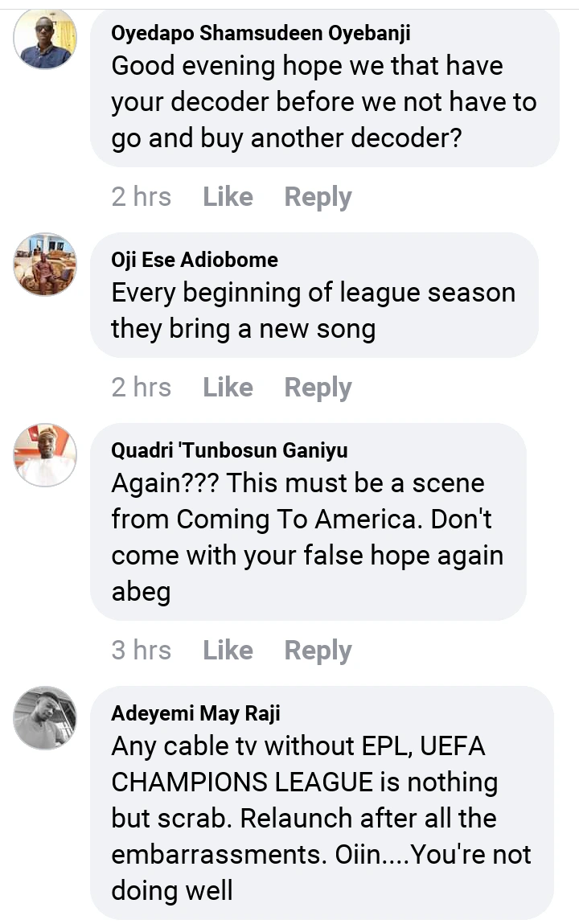
Task: Select Adeyemi's EPL comment bubble
Action: tap(322, 818)
